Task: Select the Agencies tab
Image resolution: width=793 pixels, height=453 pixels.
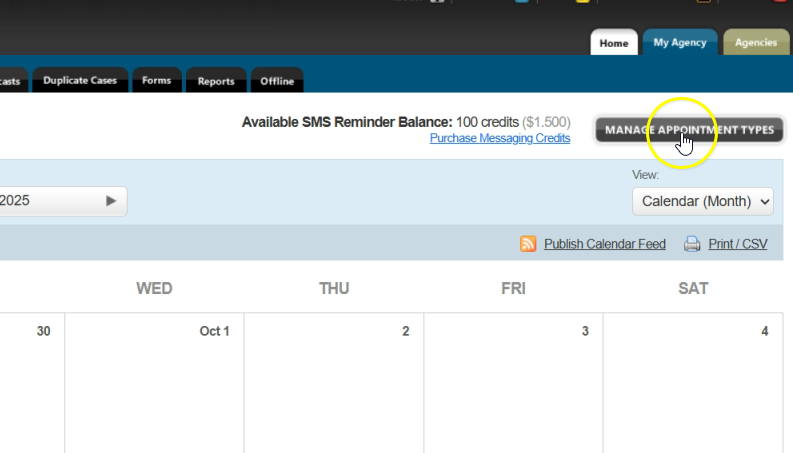Action: pyautogui.click(x=755, y=43)
